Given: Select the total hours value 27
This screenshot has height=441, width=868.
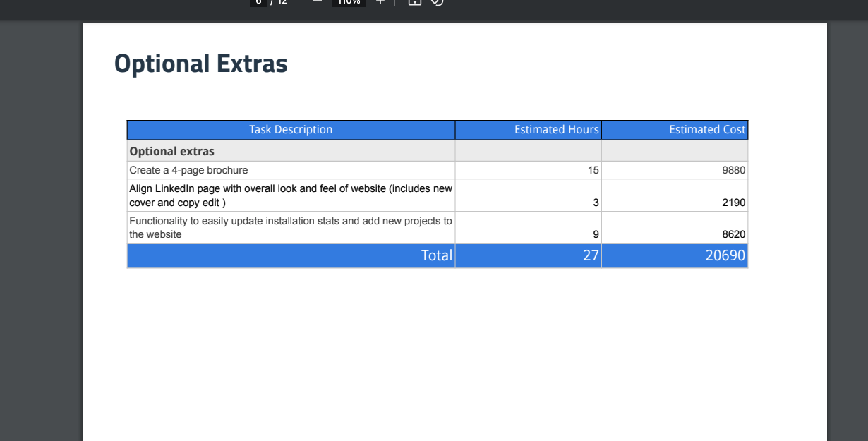Looking at the screenshot, I should [x=591, y=255].
